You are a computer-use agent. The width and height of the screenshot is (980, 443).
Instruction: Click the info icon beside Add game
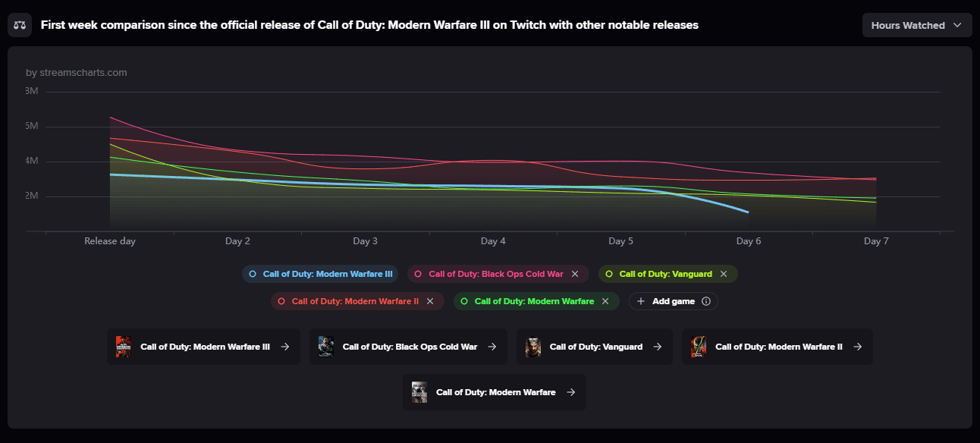[x=706, y=301]
